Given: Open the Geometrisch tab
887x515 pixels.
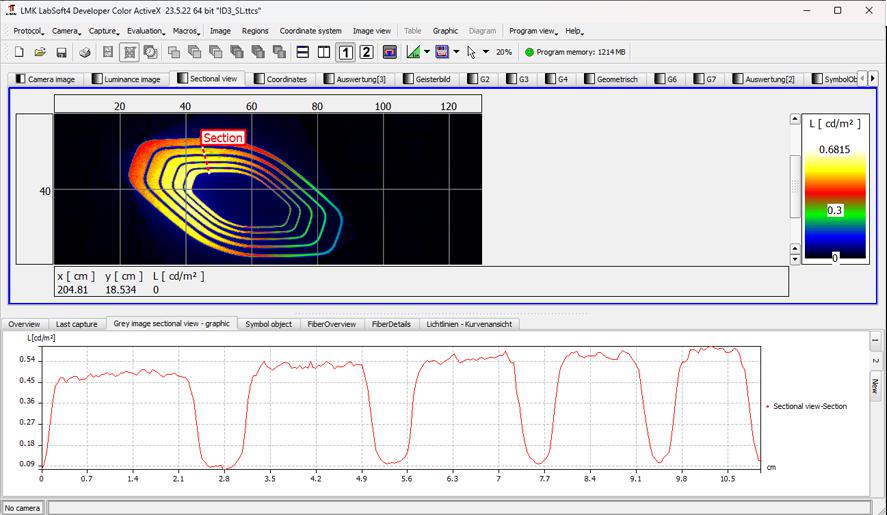Looking at the screenshot, I should click(612, 79).
